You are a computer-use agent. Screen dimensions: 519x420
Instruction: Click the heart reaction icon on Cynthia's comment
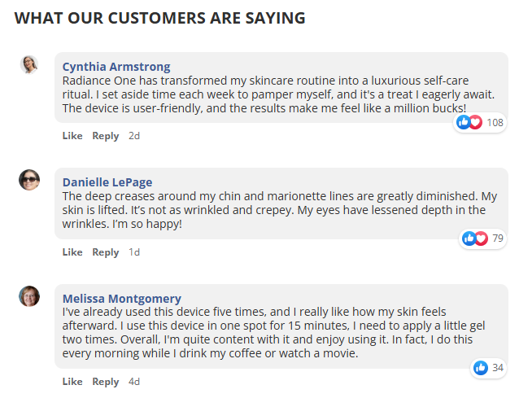pos(475,122)
